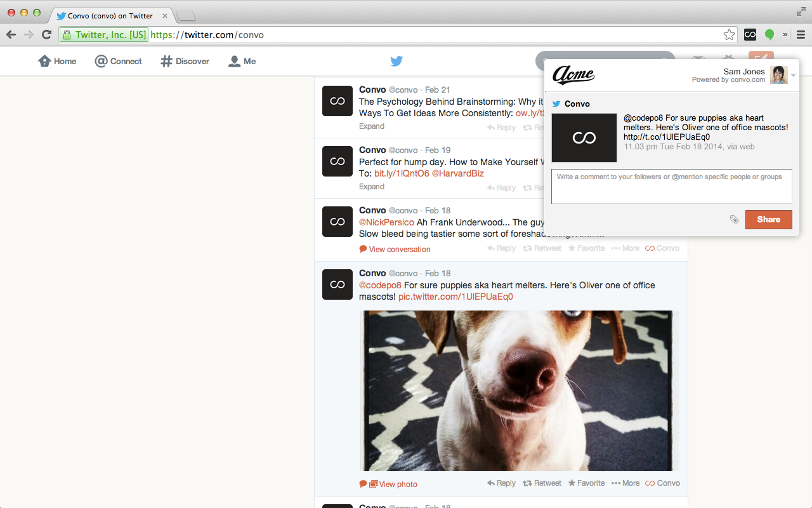Open More options on the puppies tweet
Viewport: 812px width, 508px height.
point(625,483)
